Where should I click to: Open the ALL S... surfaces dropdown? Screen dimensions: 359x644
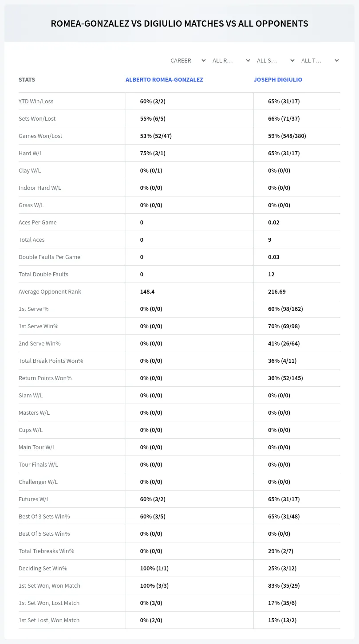tap(276, 60)
